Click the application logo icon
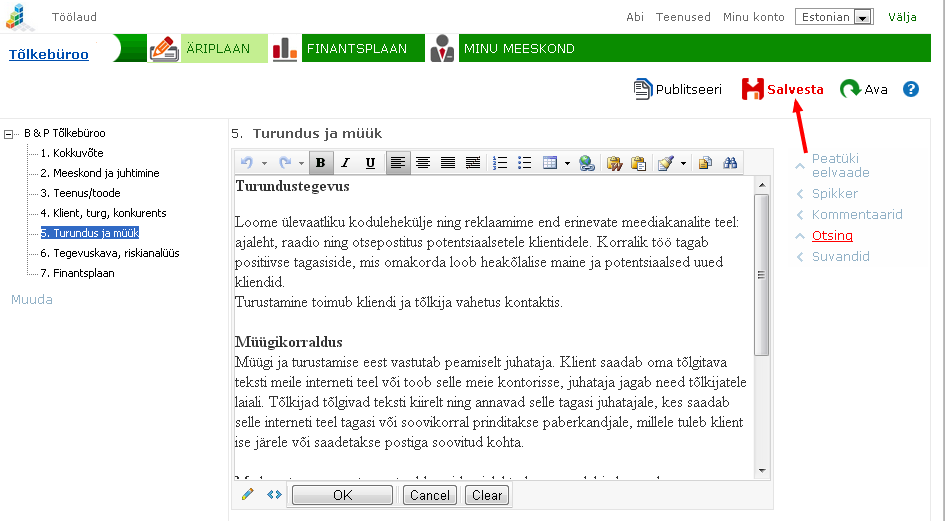The width and height of the screenshot is (945, 521). coord(18,17)
